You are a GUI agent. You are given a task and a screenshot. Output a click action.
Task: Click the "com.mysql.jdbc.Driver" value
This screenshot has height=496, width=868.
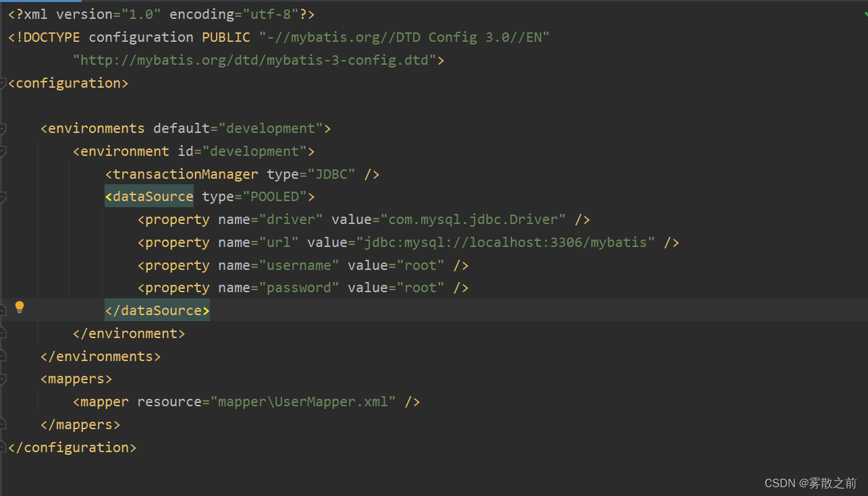point(473,219)
